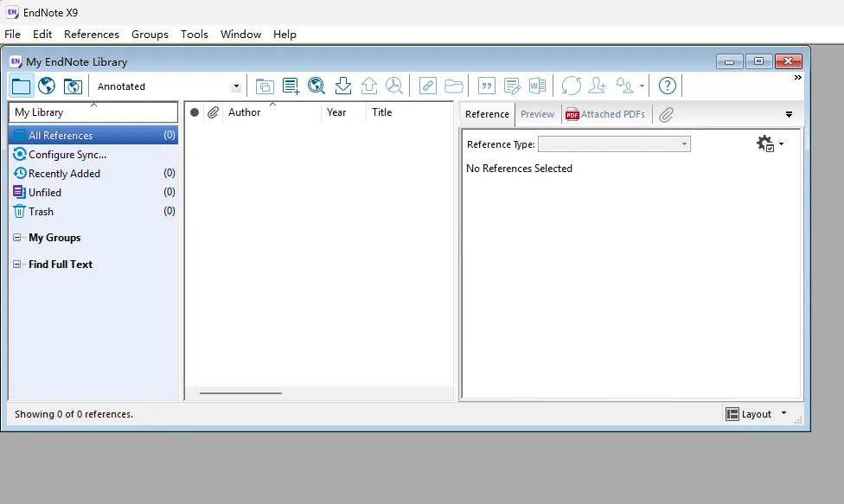844x504 pixels.
Task: Sort references by Title column
Action: 410,112
